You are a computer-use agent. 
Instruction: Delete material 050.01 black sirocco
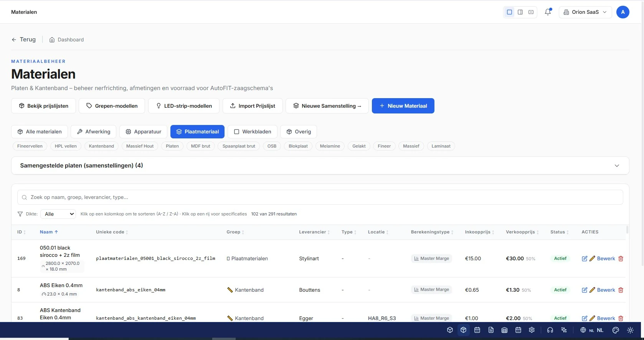(x=621, y=259)
